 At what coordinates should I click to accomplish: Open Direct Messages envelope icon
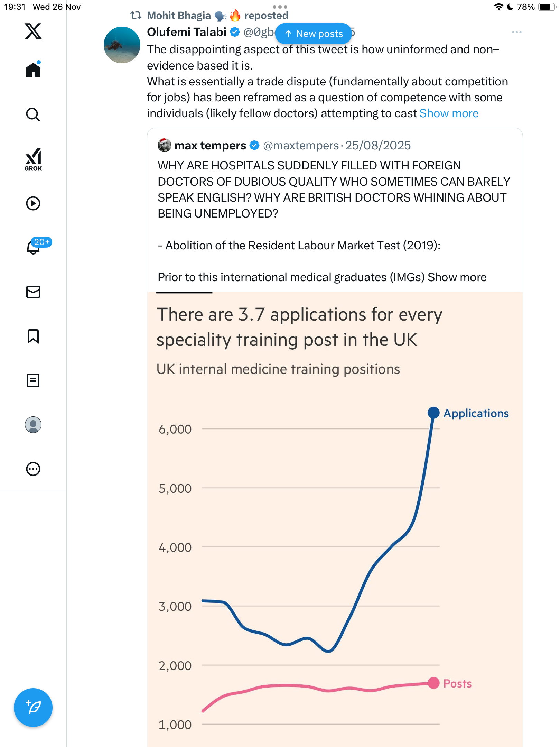pyautogui.click(x=33, y=292)
